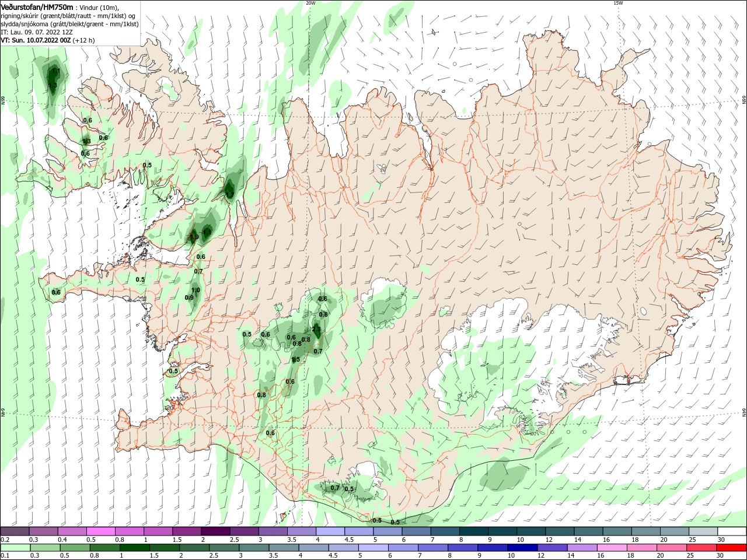Image resolution: width=747 pixels, height=560 pixels.
Task: Pick the light grey top-row swatch starting at 25
Action: point(703,531)
